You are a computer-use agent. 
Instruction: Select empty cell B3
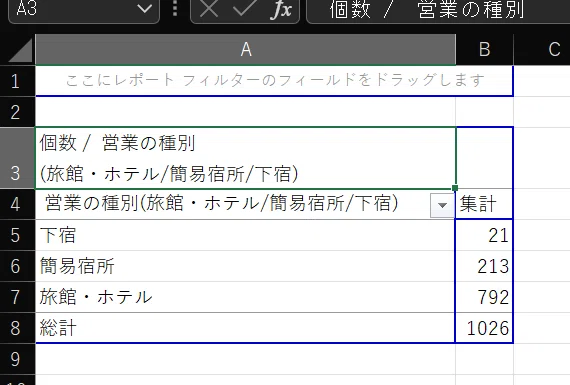(484, 158)
